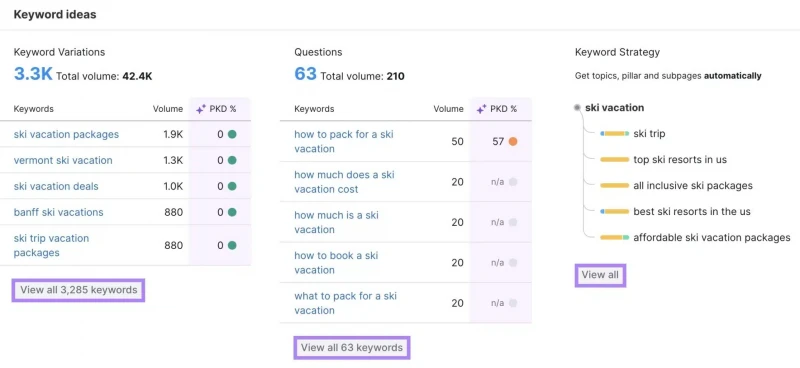Click the PKD sparkle icon in Keyword Variations
The width and height of the screenshot is (800, 368).
201,109
